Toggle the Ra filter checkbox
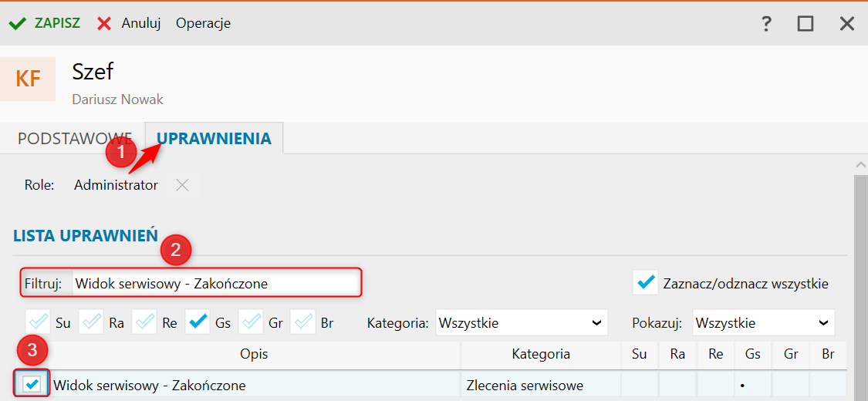868x401 pixels. click(x=92, y=322)
